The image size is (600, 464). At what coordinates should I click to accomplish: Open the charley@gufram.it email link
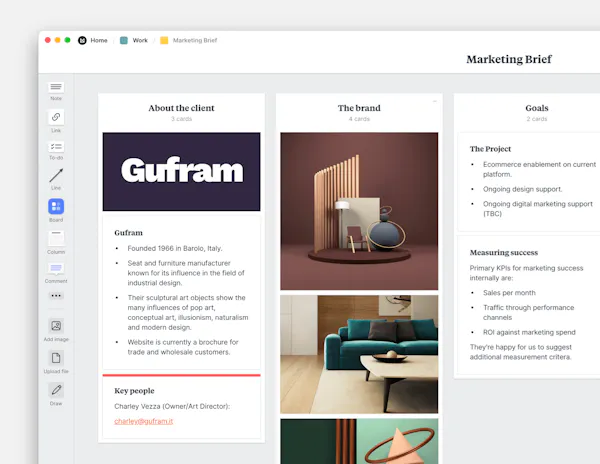pos(143,421)
